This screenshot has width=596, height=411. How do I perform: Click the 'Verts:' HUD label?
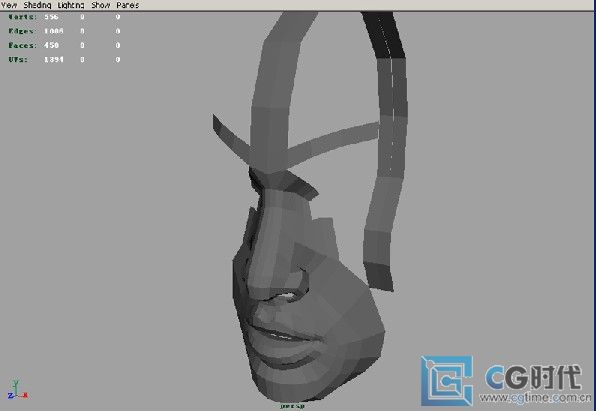click(x=22, y=17)
